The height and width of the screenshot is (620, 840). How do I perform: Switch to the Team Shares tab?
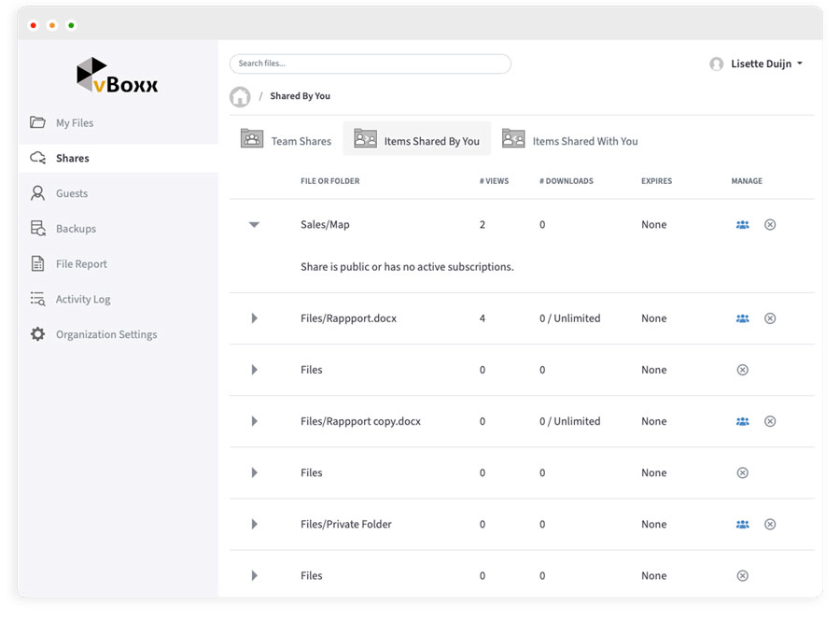[x=285, y=138]
